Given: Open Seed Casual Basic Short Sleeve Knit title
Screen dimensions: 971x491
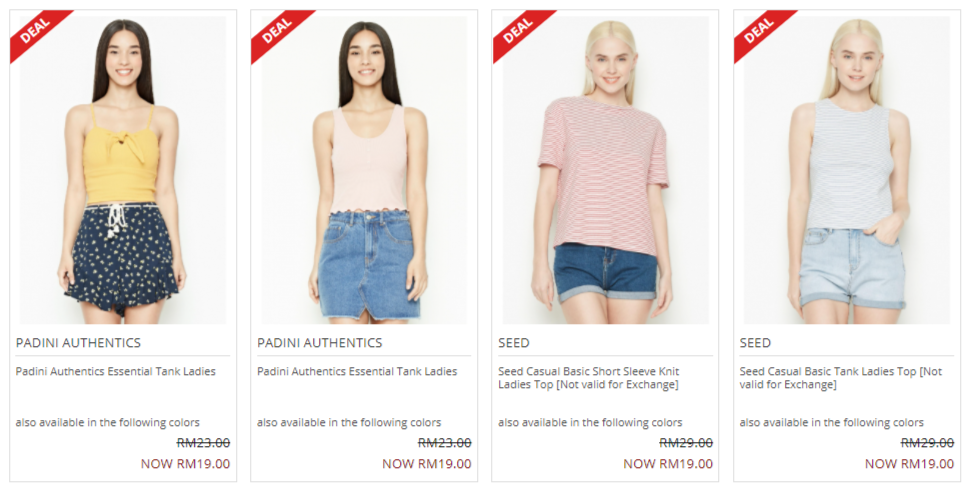Looking at the screenshot, I should pos(589,378).
